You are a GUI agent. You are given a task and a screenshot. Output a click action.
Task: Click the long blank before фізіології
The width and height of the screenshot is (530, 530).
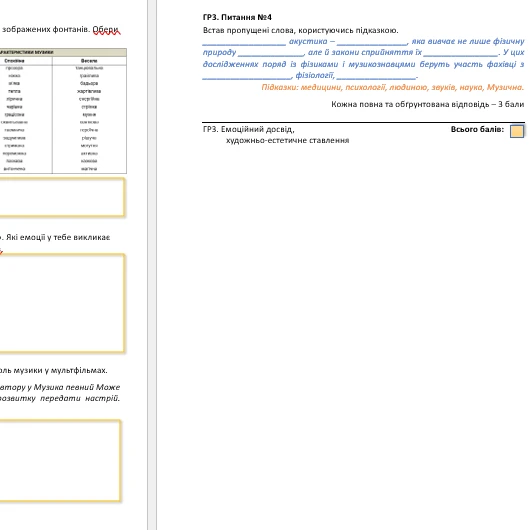247,77
